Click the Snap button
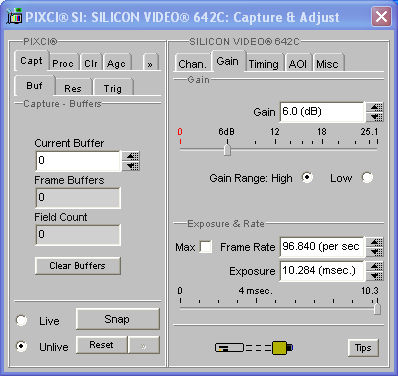 pos(118,319)
